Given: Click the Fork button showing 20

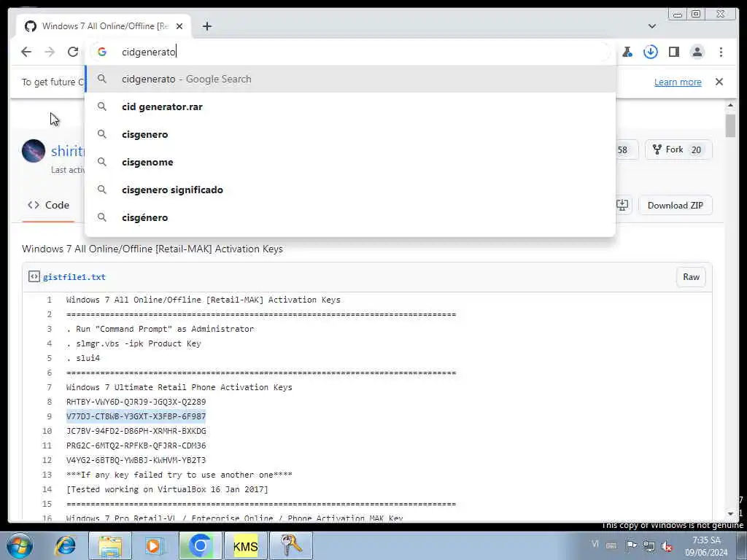Looking at the screenshot, I should point(678,149).
